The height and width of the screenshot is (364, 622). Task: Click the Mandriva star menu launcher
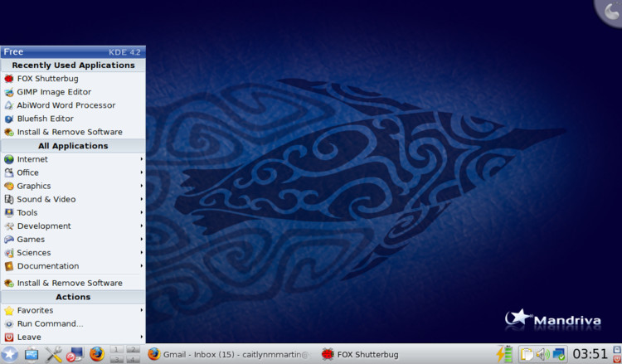click(9, 354)
